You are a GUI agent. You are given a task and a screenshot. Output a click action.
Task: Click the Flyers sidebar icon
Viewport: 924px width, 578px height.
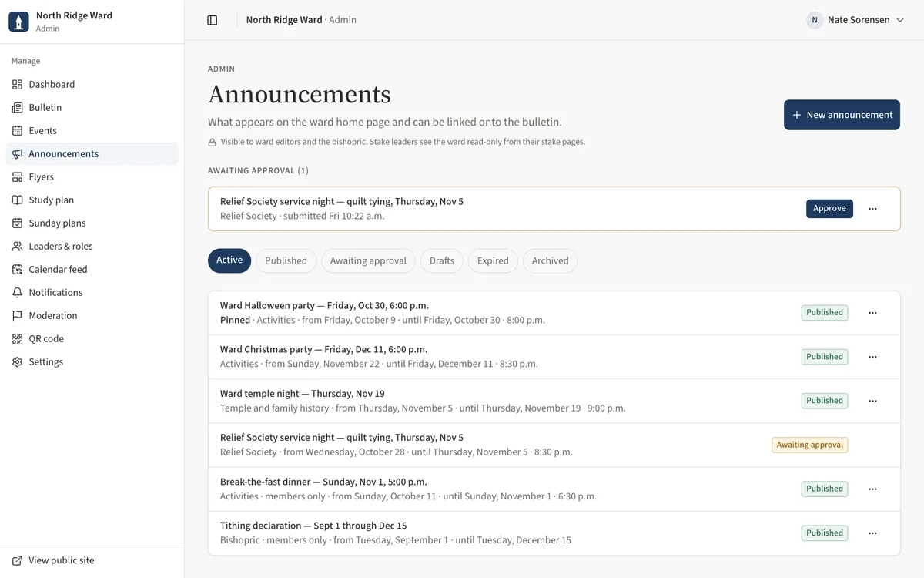17,177
